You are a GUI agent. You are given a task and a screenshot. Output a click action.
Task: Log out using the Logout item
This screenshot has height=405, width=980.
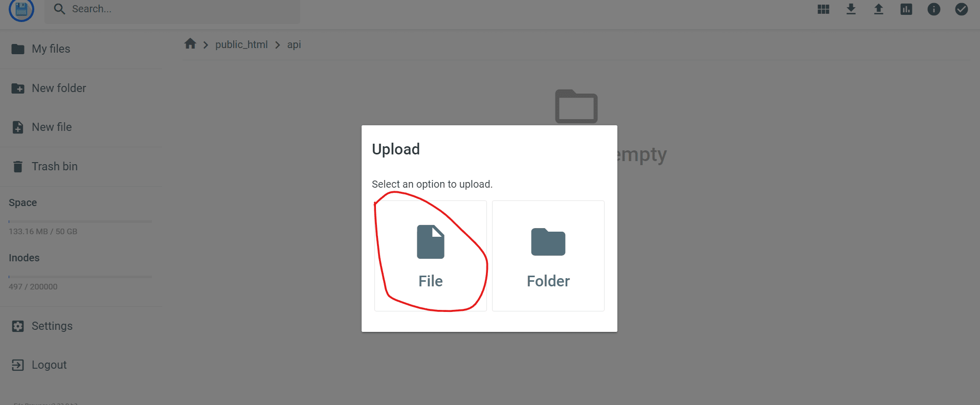(x=81, y=365)
